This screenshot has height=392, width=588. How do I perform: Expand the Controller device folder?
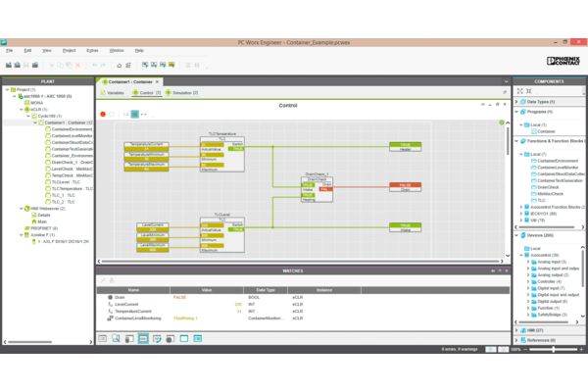click(x=528, y=281)
